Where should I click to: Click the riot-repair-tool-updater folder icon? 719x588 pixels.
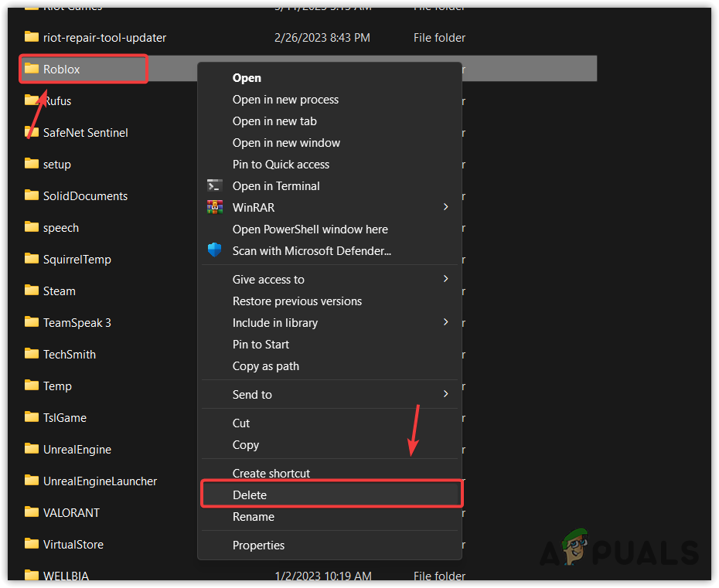31,37
